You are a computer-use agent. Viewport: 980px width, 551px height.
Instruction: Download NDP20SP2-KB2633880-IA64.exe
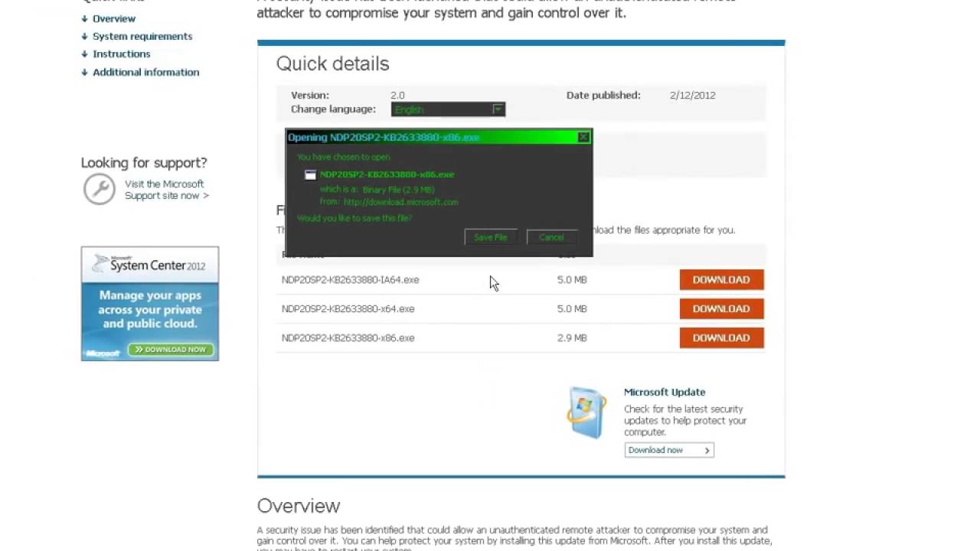coord(721,280)
